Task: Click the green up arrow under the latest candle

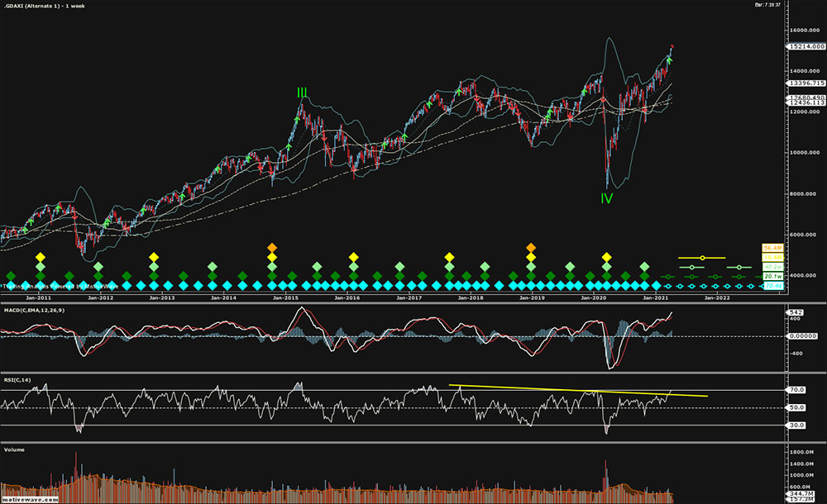Action: pos(670,59)
